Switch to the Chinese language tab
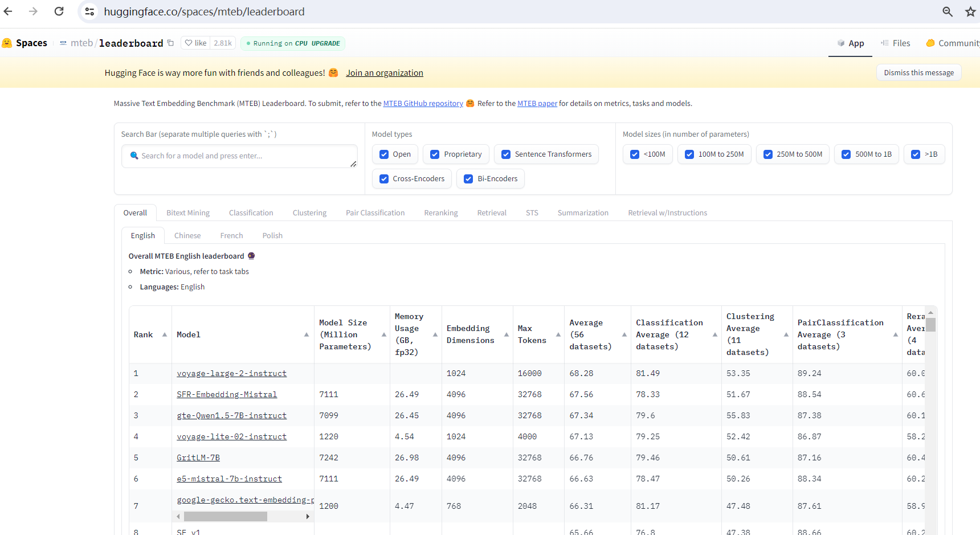The height and width of the screenshot is (535, 980). (187, 235)
